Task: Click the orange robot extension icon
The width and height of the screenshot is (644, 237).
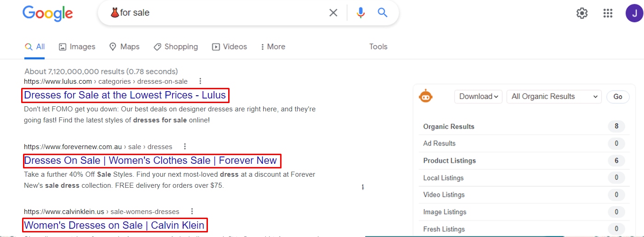Action: [425, 96]
